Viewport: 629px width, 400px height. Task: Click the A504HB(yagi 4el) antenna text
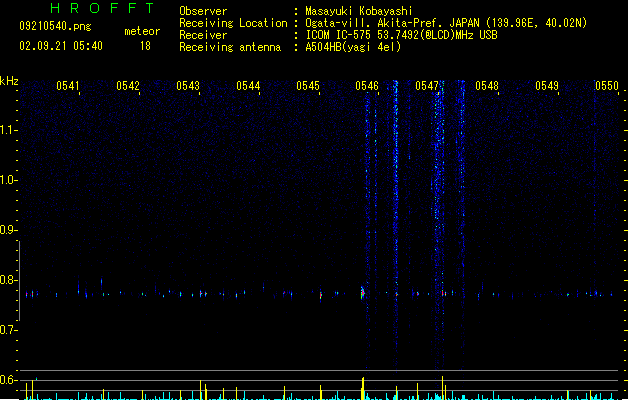pos(353,47)
